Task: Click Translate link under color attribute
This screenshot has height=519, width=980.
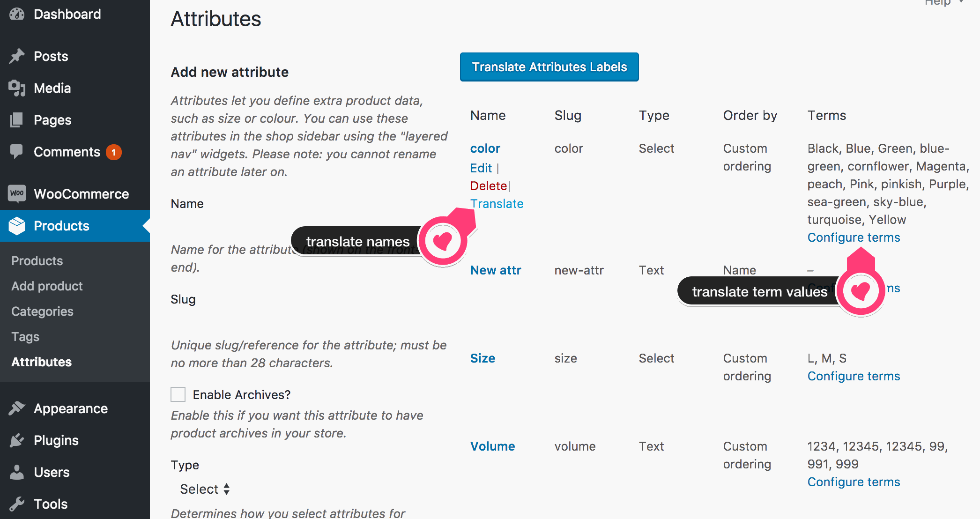Action: 497,204
